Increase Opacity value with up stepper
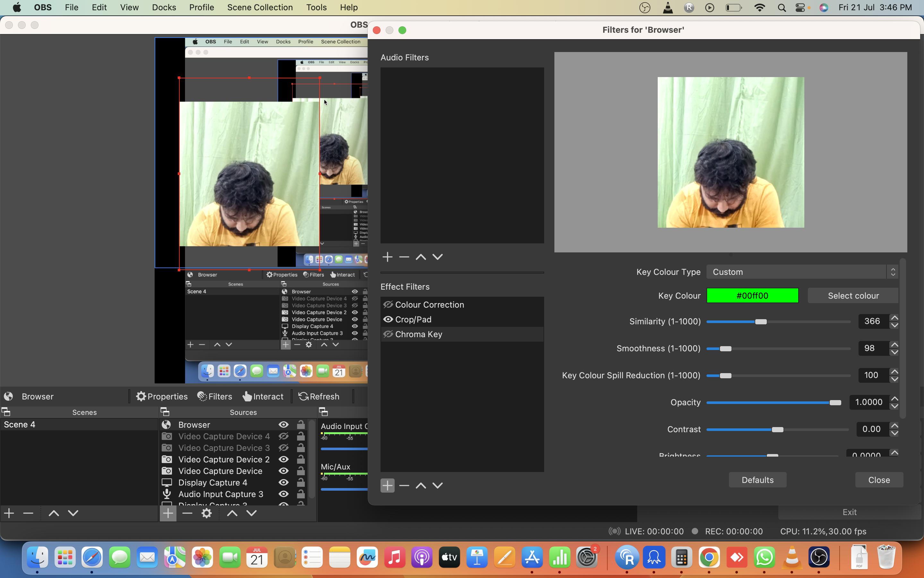924x578 pixels. [894, 399]
